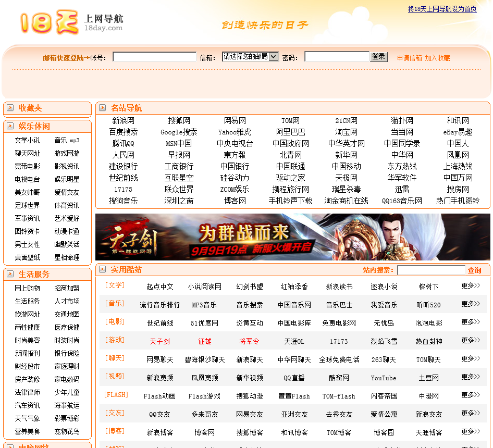This screenshot has width=493, height=448.
Task: Open MP3音乐 in 音乐 row
Action: [x=204, y=305]
